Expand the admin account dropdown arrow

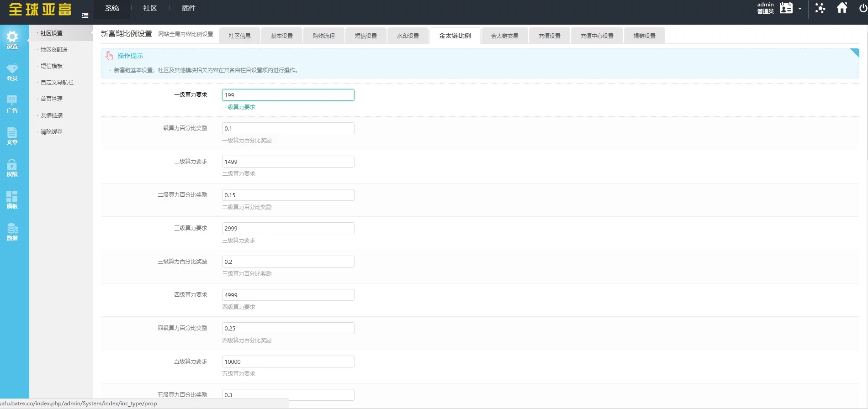click(x=800, y=9)
